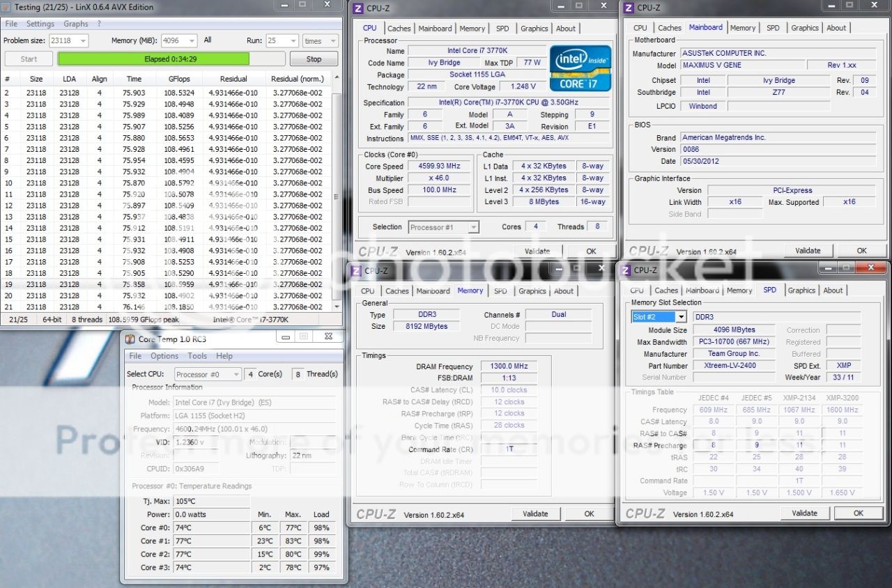
Task: Open the Problem size dropdown in LinX
Action: pyautogui.click(x=82, y=41)
